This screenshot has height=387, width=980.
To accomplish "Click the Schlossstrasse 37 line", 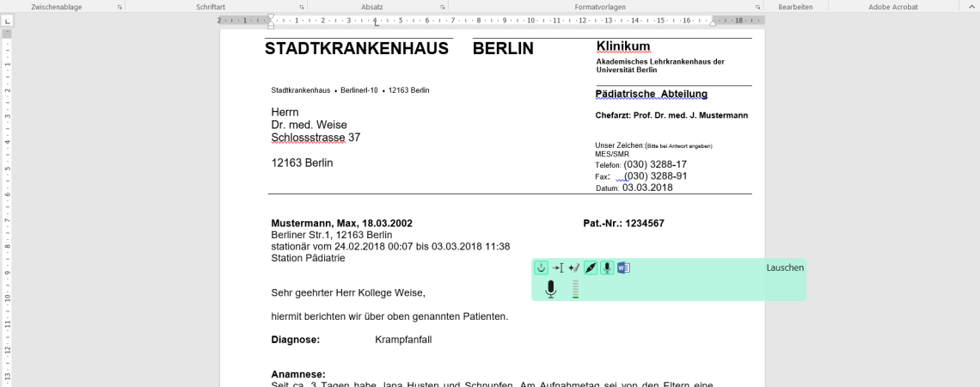I will (x=315, y=138).
